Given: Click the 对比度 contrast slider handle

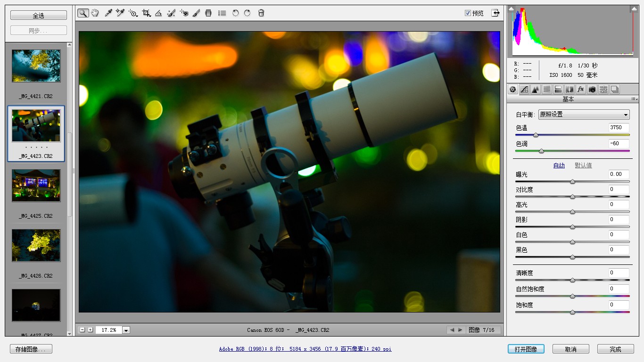Looking at the screenshot, I should (x=572, y=197).
